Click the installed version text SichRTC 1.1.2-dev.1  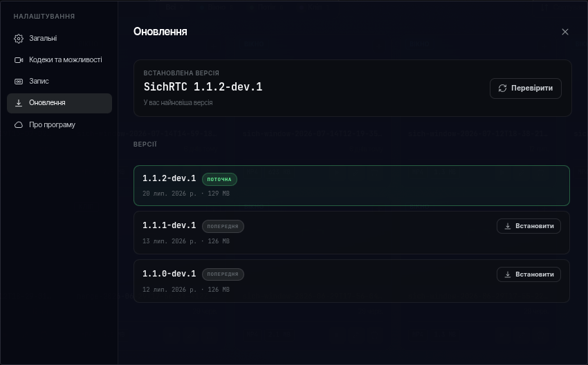coord(203,87)
